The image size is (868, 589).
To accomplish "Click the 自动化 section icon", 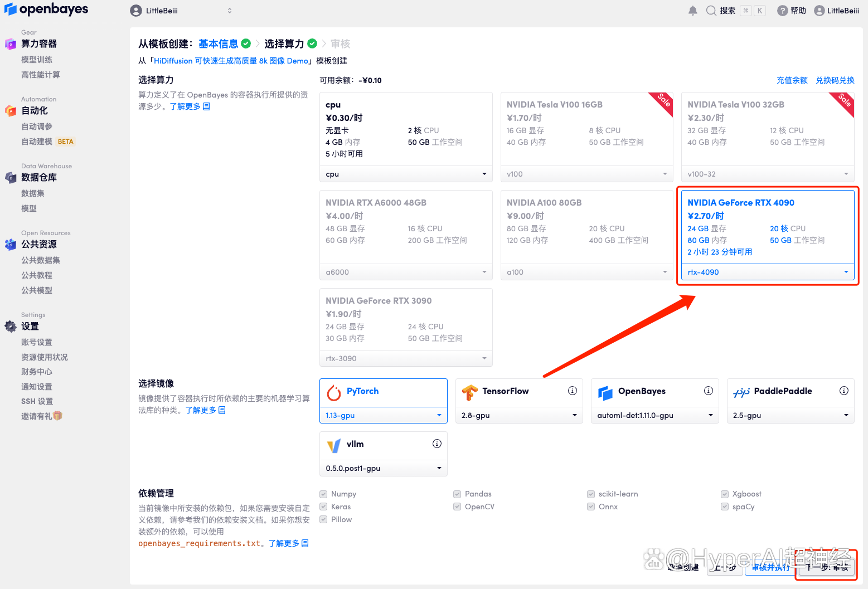I will 11,110.
